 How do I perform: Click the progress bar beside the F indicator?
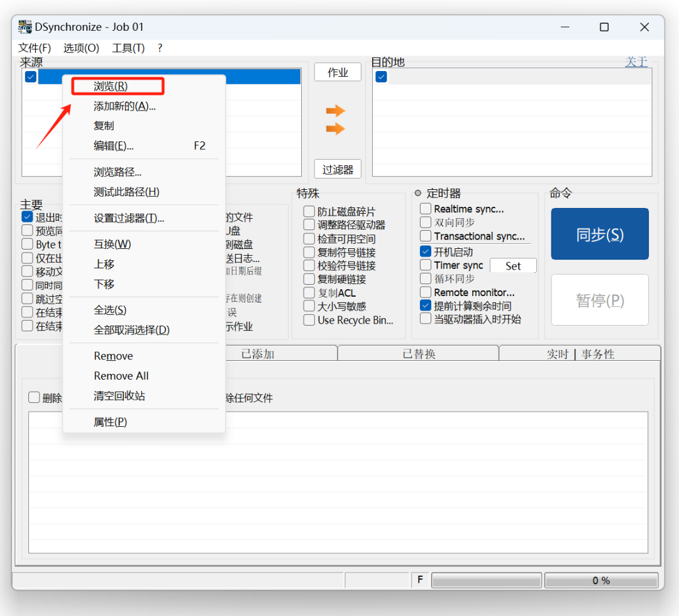pyautogui.click(x=487, y=580)
